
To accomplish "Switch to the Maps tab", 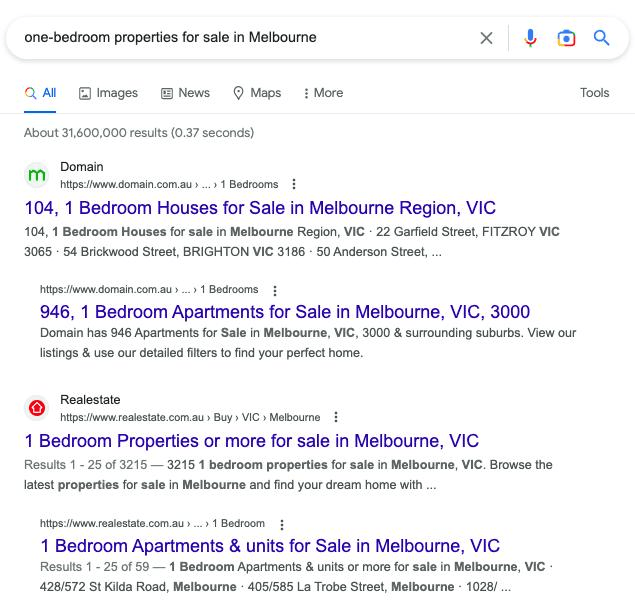I will [257, 93].
